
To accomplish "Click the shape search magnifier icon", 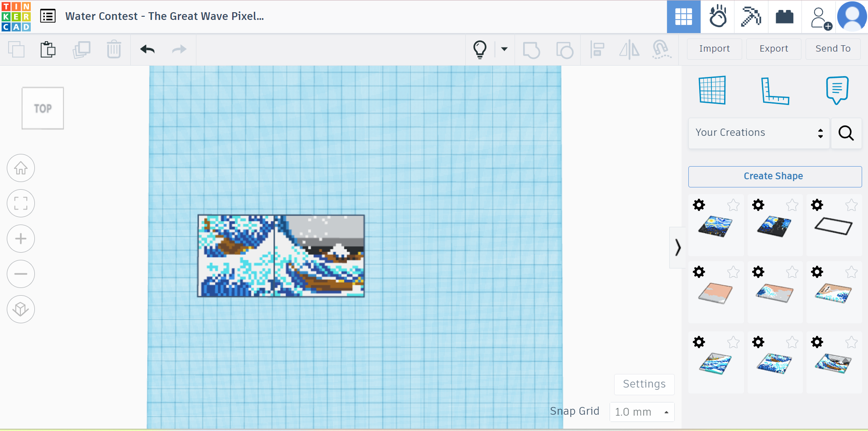I will click(x=846, y=133).
